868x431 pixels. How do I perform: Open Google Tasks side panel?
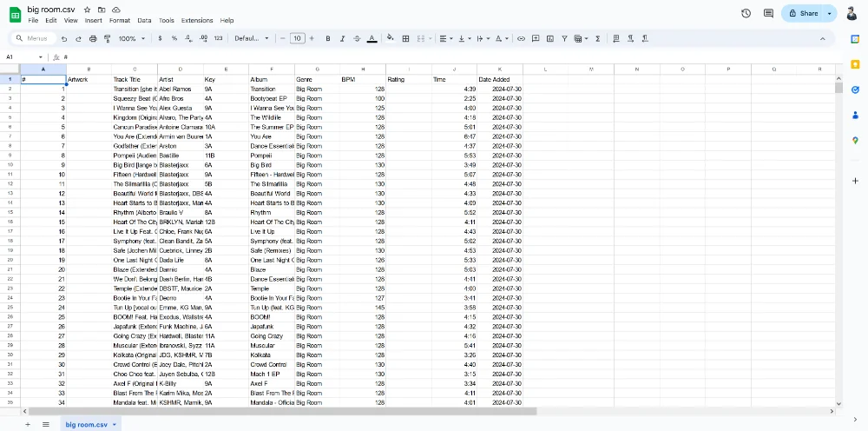[855, 90]
